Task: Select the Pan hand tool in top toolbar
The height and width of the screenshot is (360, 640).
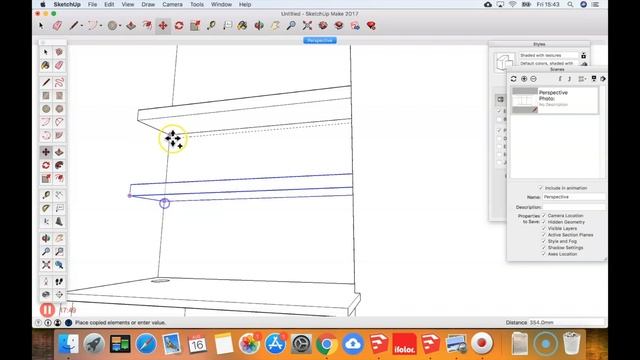Action: pos(275,26)
